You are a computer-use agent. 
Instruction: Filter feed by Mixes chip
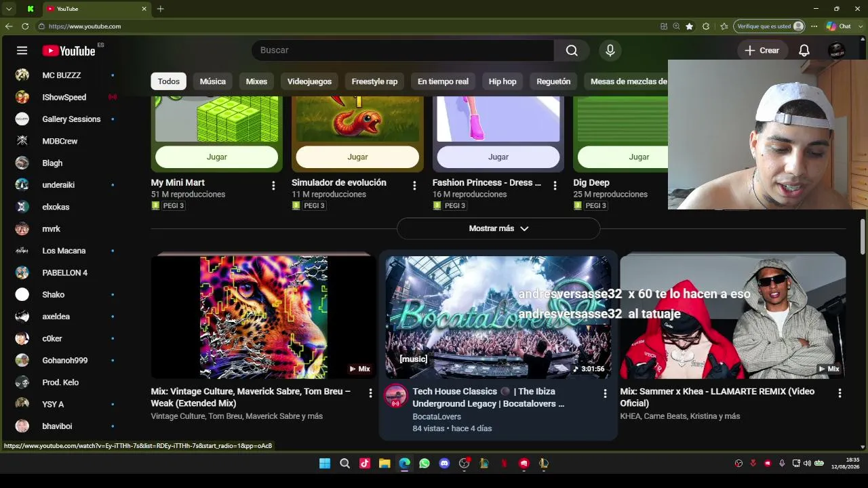click(x=256, y=81)
